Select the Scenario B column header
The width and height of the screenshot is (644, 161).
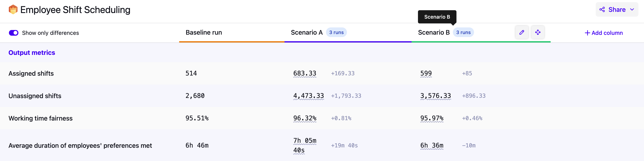click(x=434, y=33)
